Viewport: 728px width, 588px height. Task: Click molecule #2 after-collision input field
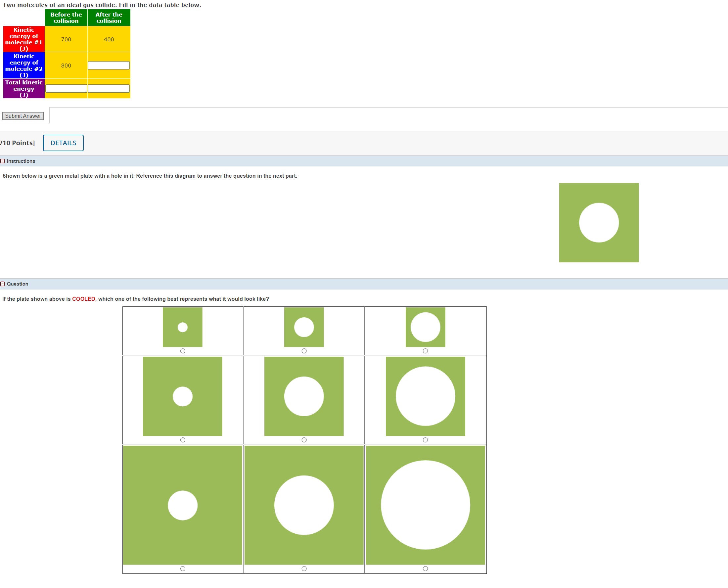[x=109, y=66]
